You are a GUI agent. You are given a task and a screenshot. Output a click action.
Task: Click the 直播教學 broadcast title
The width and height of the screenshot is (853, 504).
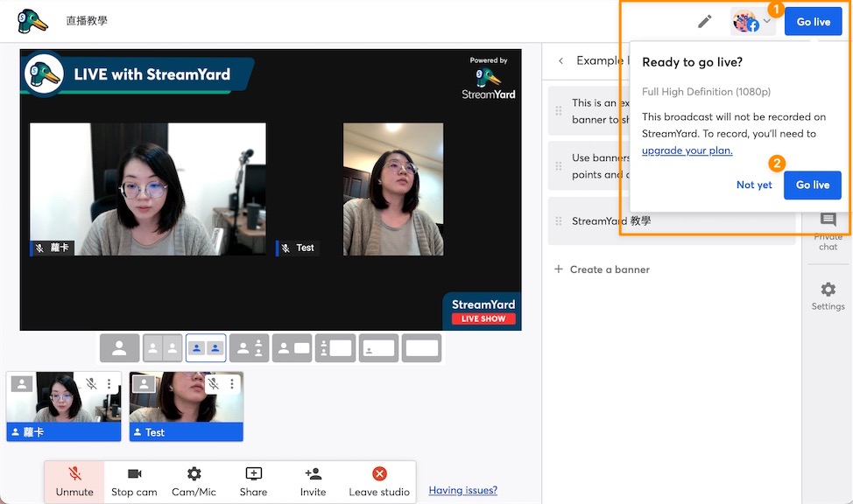click(x=87, y=21)
